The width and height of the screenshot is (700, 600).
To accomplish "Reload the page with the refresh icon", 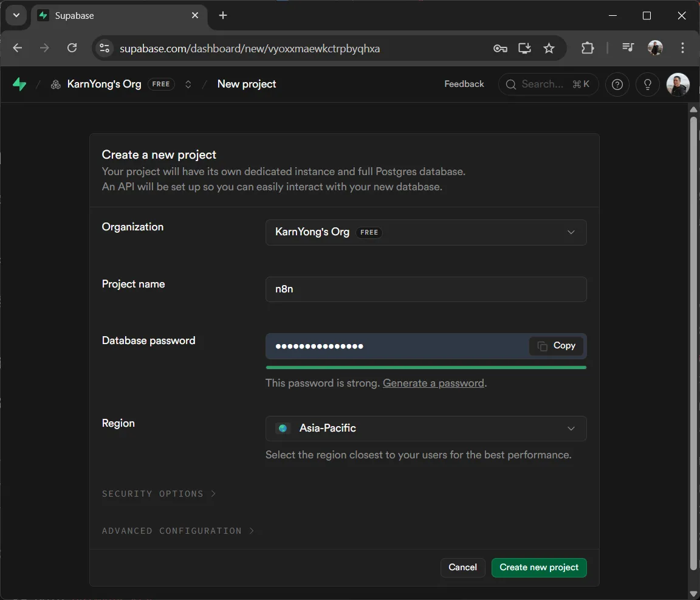I will coord(72,48).
